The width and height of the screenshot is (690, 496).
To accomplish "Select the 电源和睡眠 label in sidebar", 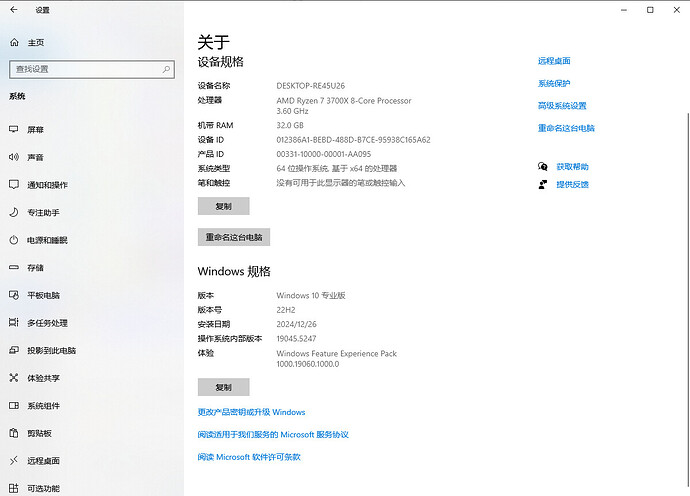I will (47, 240).
